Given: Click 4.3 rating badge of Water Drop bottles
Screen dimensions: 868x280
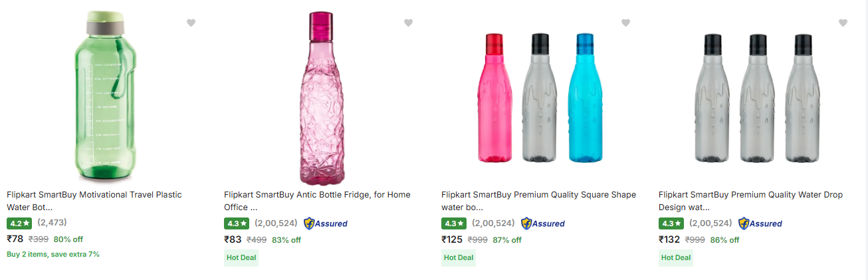Looking at the screenshot, I should (x=672, y=223).
